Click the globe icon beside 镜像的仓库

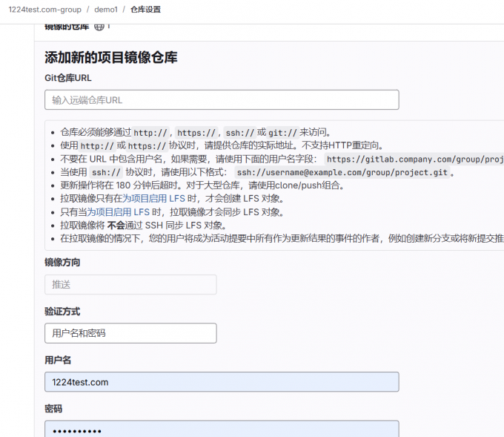pyautogui.click(x=99, y=27)
